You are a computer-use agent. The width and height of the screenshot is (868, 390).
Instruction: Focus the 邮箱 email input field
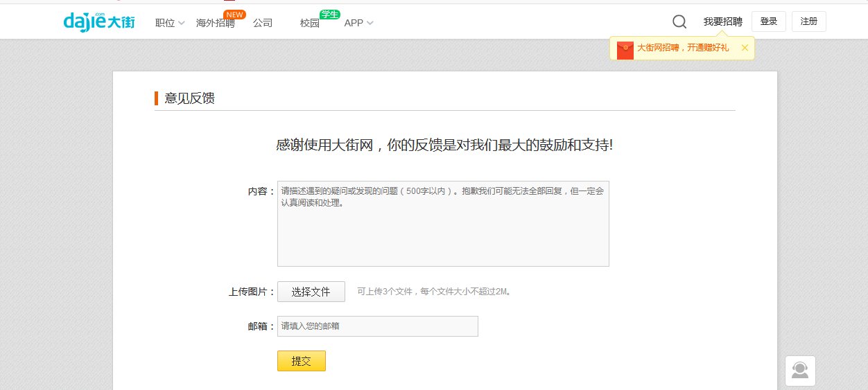click(378, 326)
